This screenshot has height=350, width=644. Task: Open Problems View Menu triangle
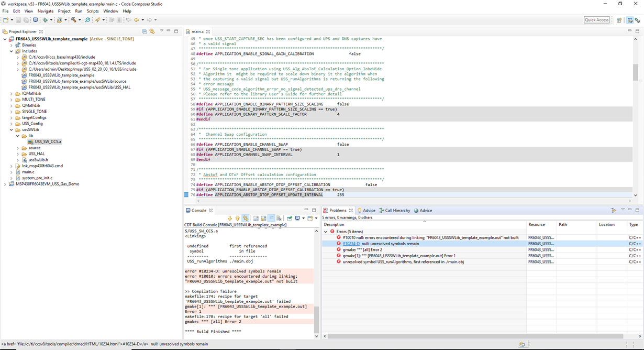click(623, 210)
